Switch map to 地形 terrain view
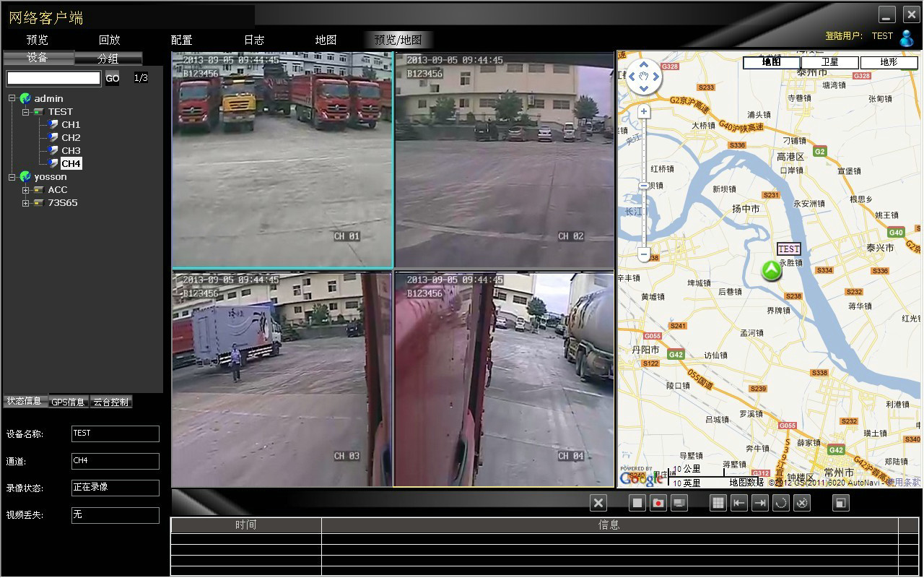The image size is (924, 578). point(888,62)
